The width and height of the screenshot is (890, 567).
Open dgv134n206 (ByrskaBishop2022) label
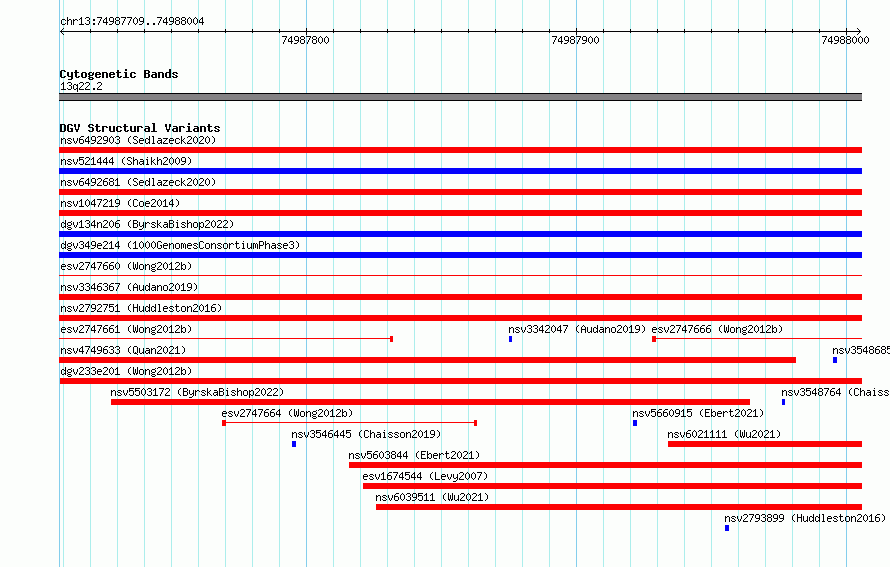pos(147,224)
